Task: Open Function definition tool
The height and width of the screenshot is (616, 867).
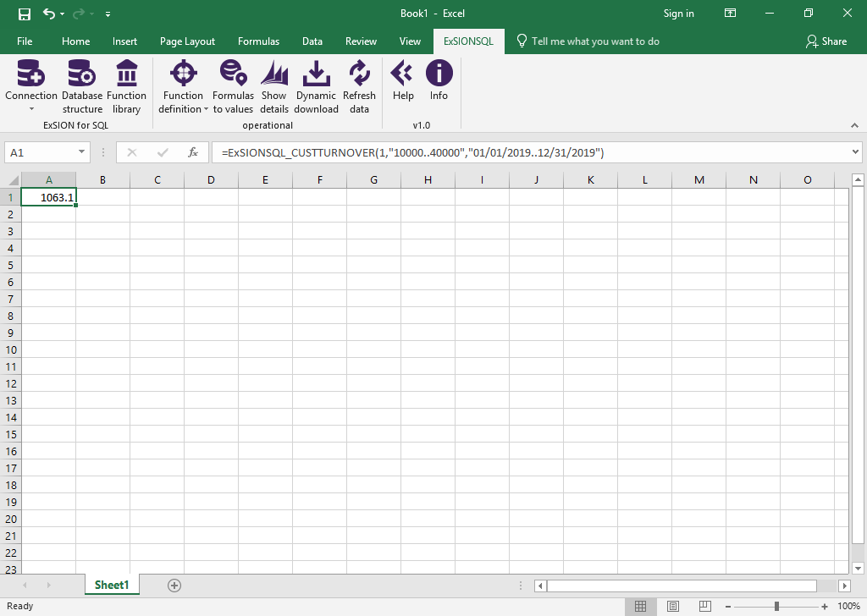Action: [x=184, y=74]
